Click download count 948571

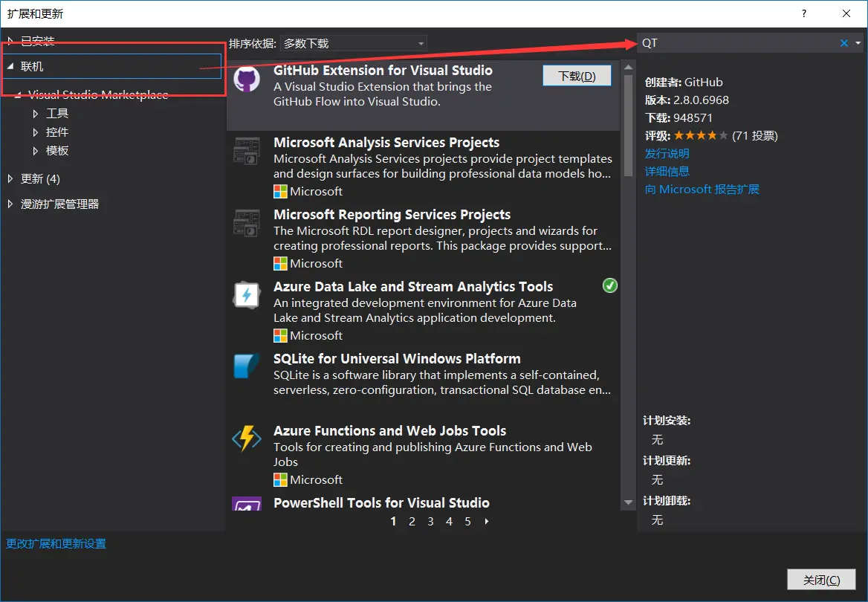click(693, 118)
